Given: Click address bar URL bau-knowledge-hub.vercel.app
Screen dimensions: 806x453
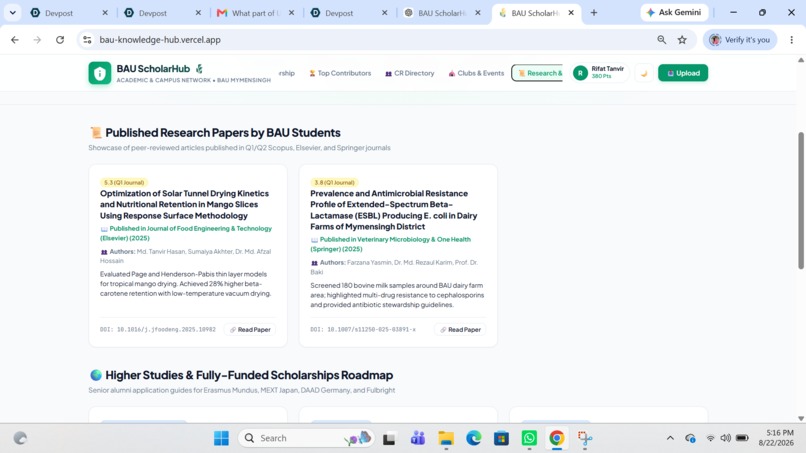Looking at the screenshot, I should 160,40.
